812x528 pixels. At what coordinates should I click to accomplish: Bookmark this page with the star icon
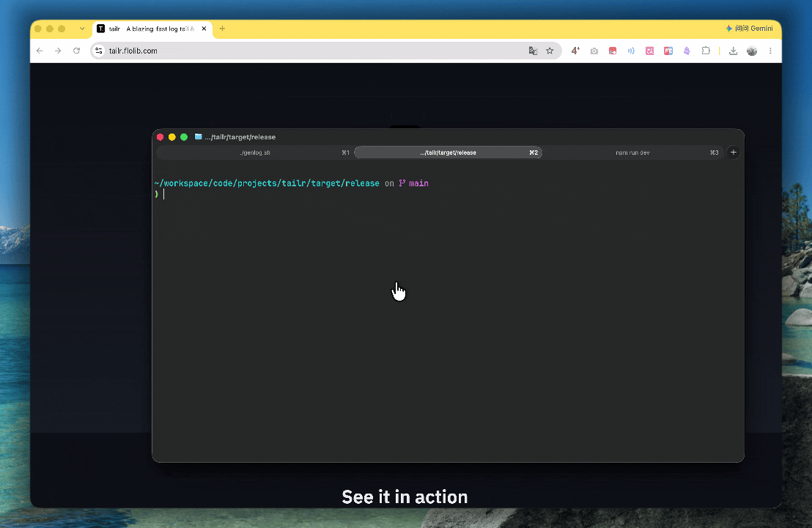[x=550, y=51]
